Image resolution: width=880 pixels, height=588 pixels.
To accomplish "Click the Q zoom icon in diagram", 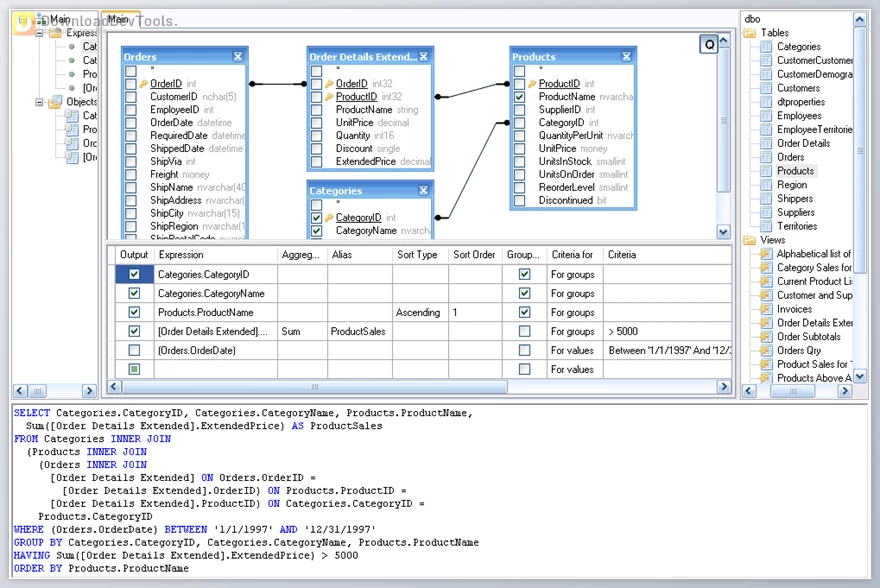I will (x=709, y=44).
